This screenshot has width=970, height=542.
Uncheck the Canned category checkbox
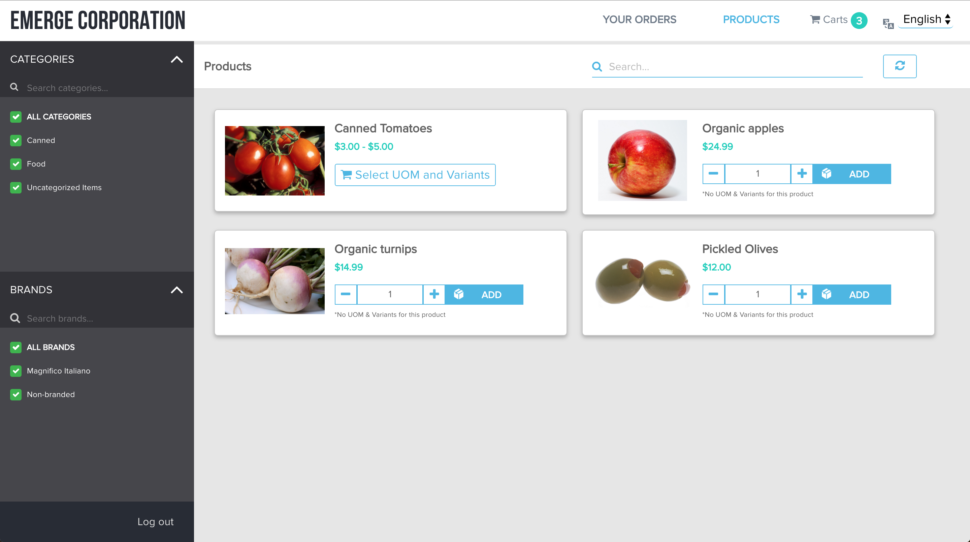point(16,140)
